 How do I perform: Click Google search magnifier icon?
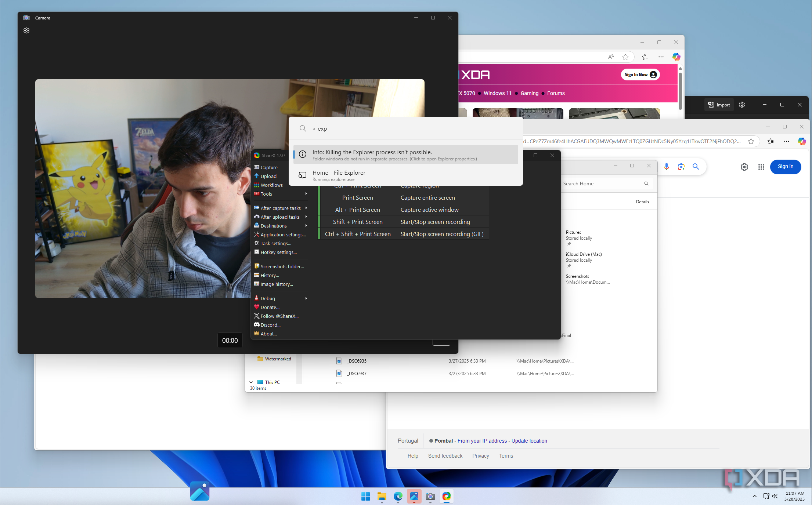[696, 167]
